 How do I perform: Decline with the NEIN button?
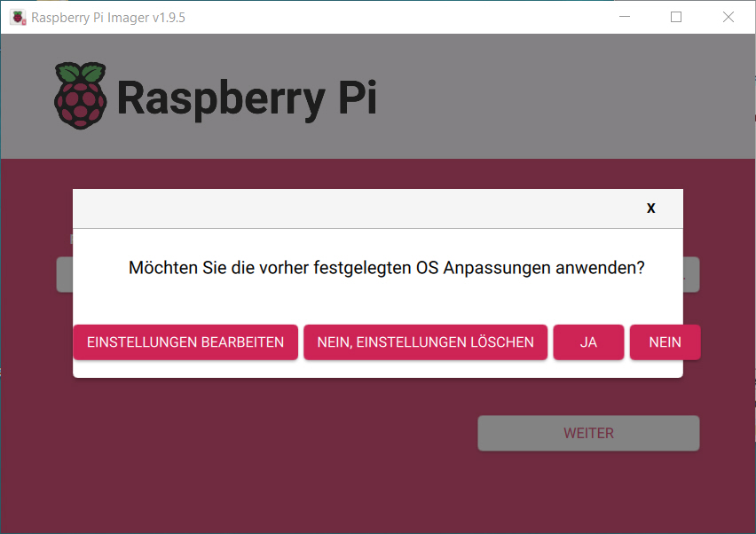tap(665, 342)
